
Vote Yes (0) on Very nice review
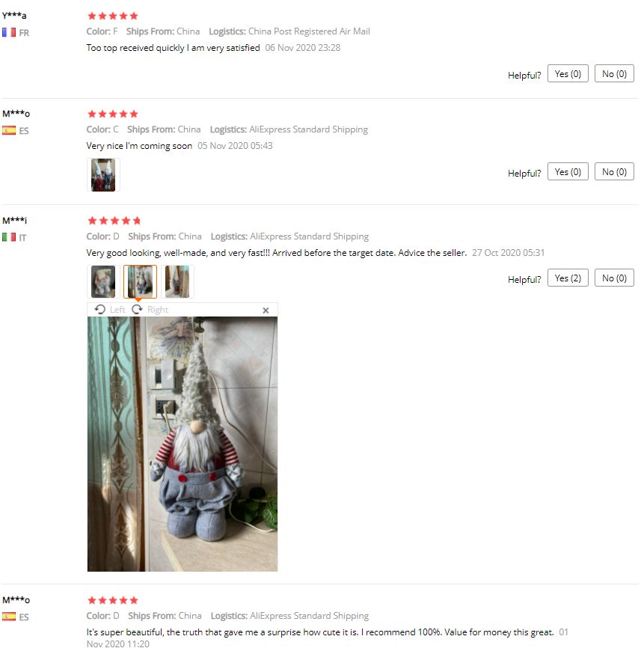[568, 171]
